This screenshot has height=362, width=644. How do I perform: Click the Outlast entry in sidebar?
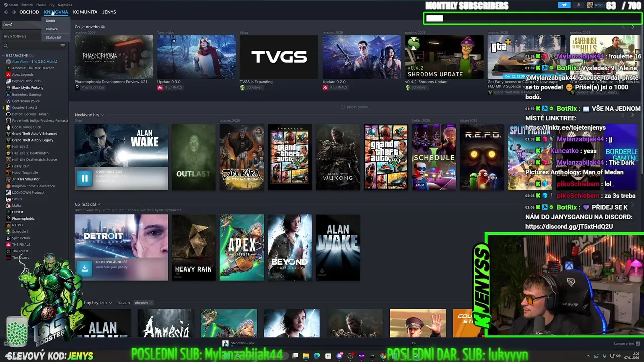pos(18,212)
